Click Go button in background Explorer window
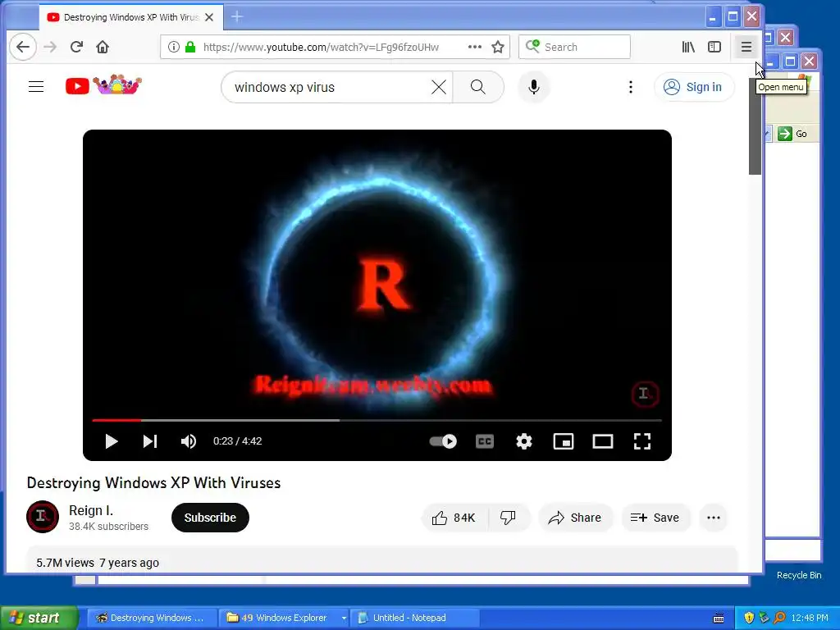This screenshot has height=630, width=840. (x=793, y=134)
